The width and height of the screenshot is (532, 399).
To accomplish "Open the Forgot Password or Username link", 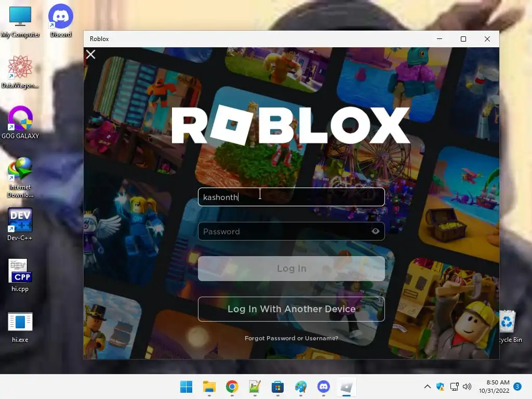I will tap(291, 338).
